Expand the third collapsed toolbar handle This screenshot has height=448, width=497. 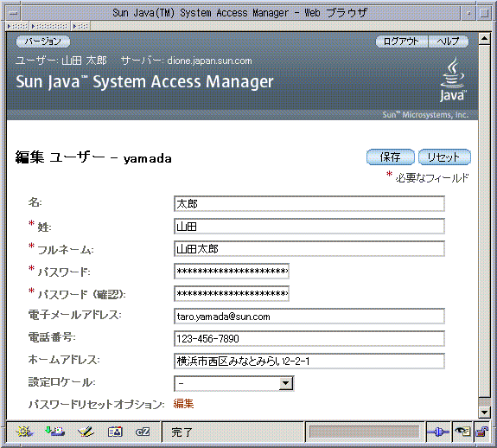80,26
